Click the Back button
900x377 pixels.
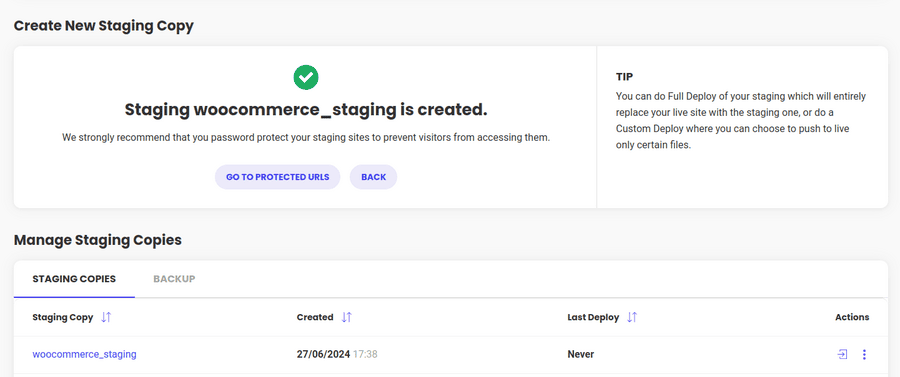click(x=374, y=177)
